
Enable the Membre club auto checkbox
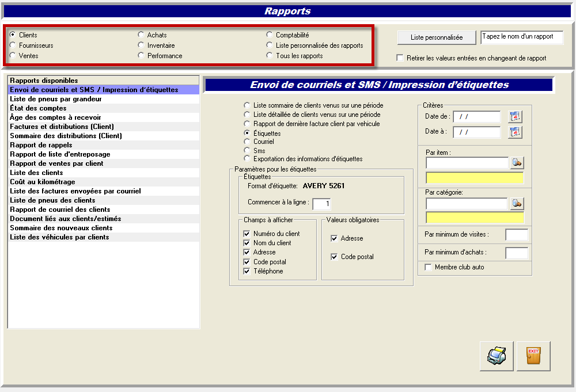coord(428,267)
